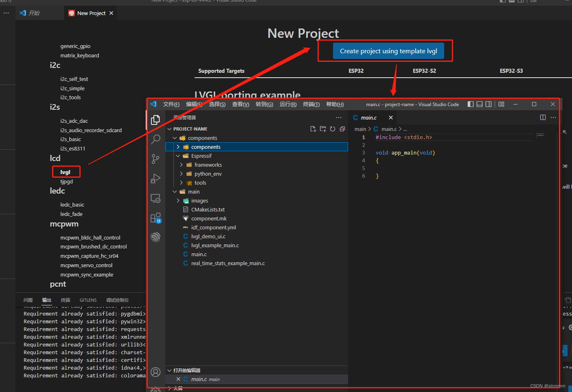This screenshot has height=392, width=572.
Task: Open Remote Explorer view in activity bar
Action: tap(156, 198)
